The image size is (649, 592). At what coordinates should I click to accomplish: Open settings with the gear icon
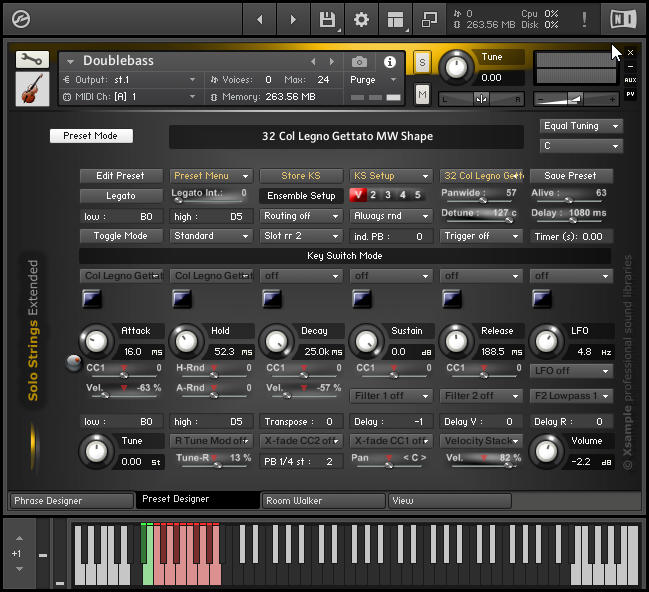361,19
